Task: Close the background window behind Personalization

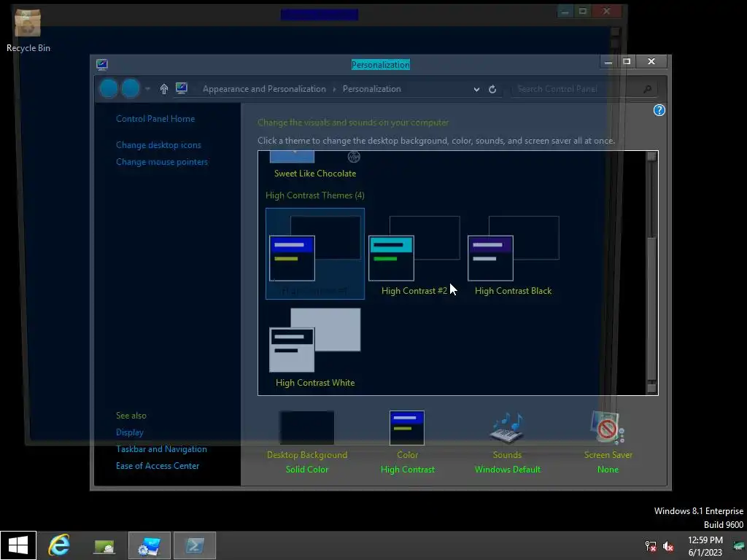Action: coord(606,11)
